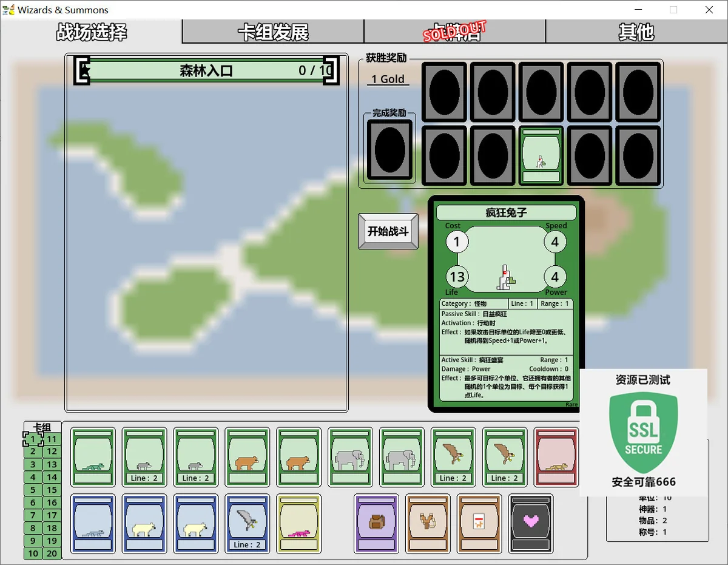The image size is (728, 565).
Task: Click the 1 Gold reward label
Action: (388, 80)
